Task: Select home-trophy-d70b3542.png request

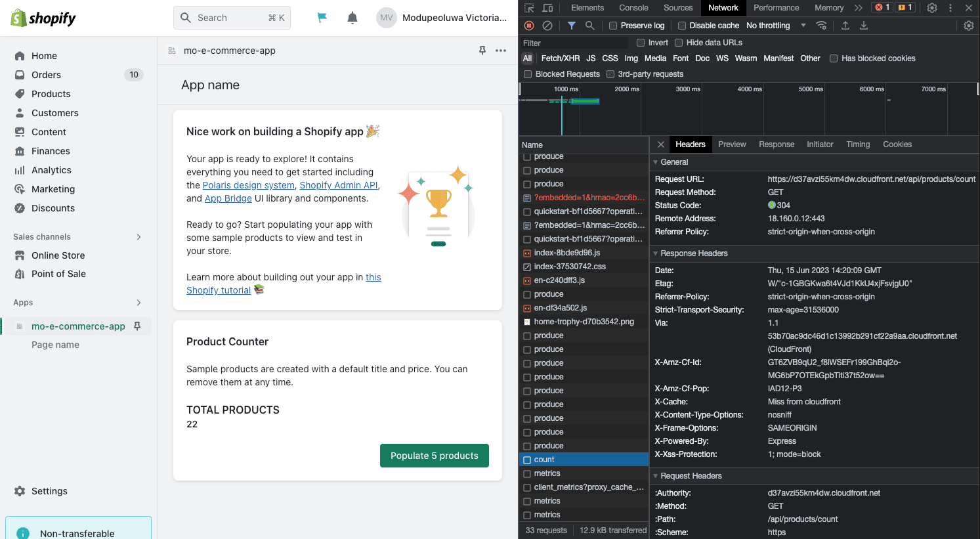Action: tap(584, 322)
